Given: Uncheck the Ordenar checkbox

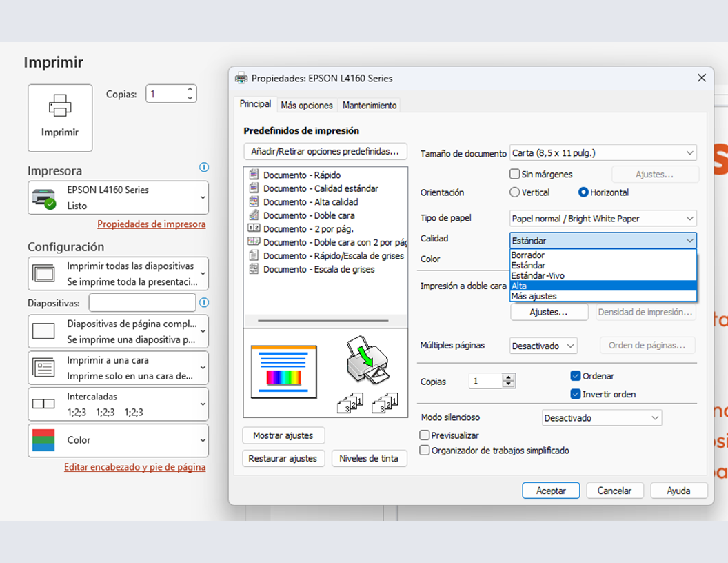Looking at the screenshot, I should pos(575,376).
